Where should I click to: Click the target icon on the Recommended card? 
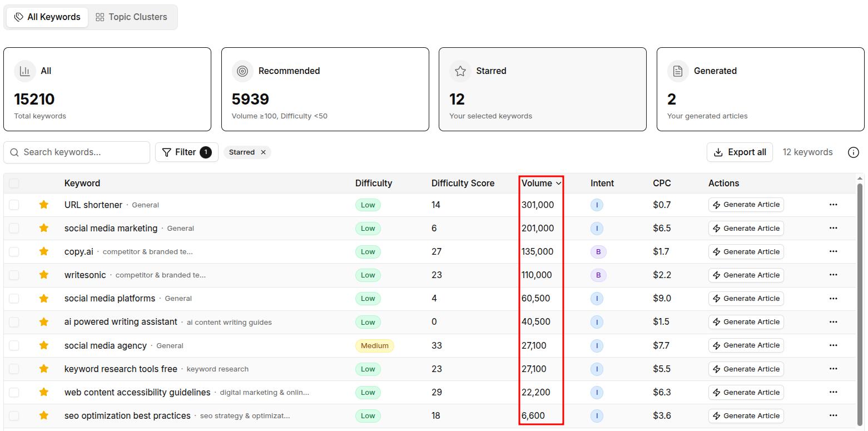pyautogui.click(x=242, y=71)
